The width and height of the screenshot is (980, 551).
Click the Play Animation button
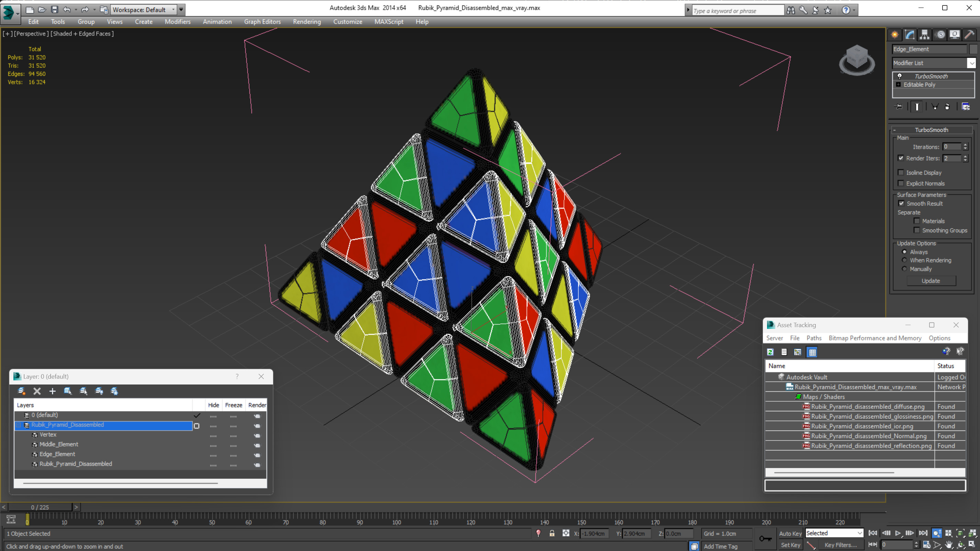[898, 533]
